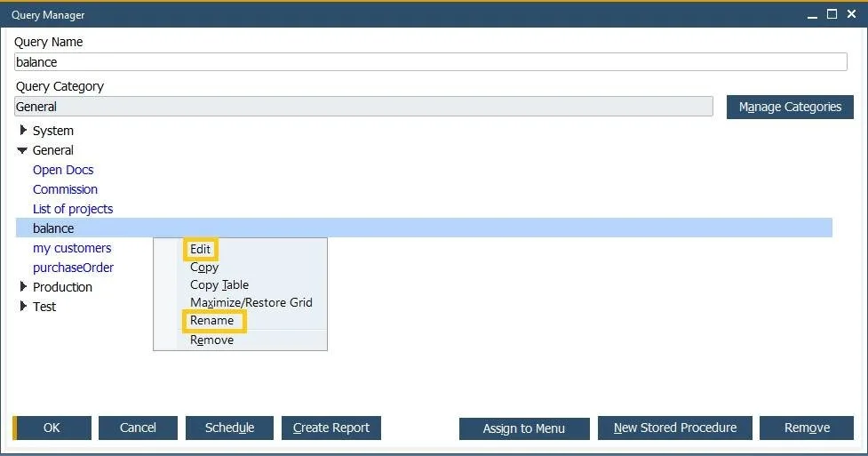Maximize the Query Manager window
The width and height of the screenshot is (868, 456).
coord(832,14)
